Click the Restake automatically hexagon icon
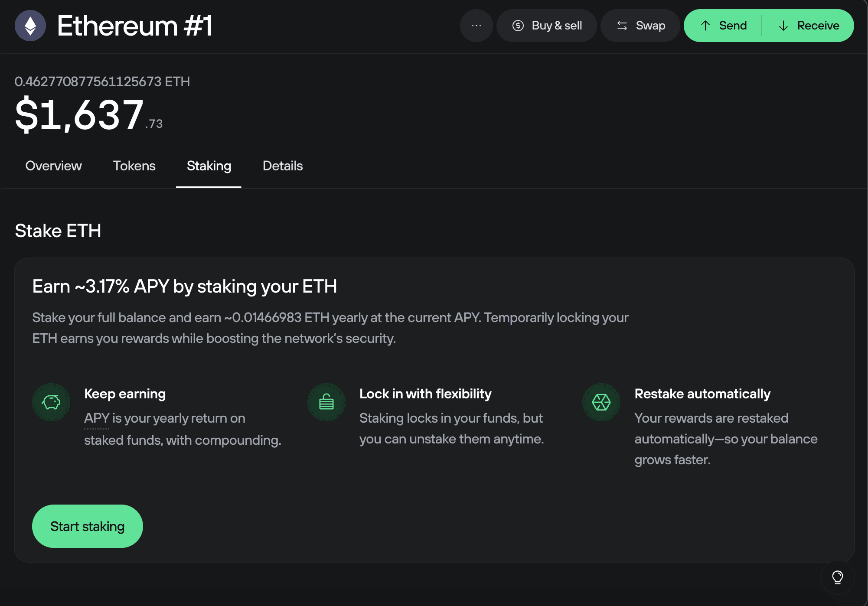The height and width of the screenshot is (606, 868). pyautogui.click(x=601, y=402)
